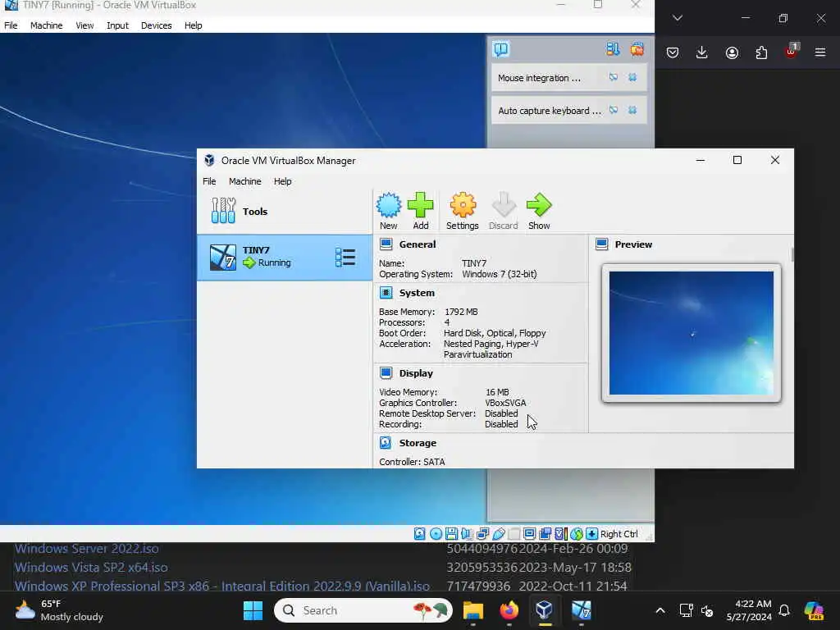Click mouse integration globe icon in status bar
840x630 pixels.
(577, 533)
